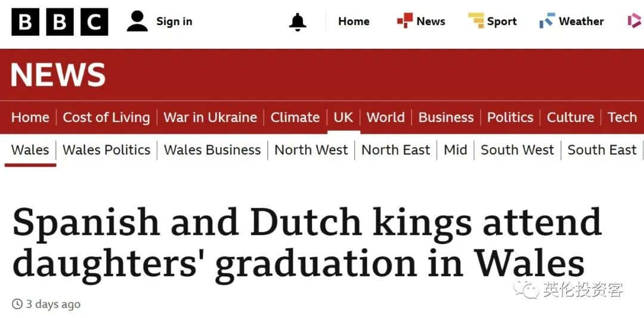Choose the North West region tab
The width and height of the screenshot is (644, 318).
click(x=311, y=150)
